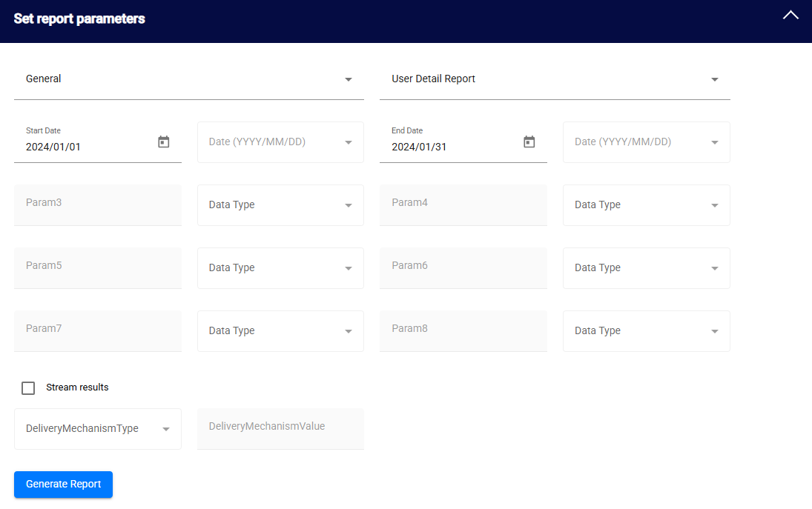The height and width of the screenshot is (509, 812).
Task: Open End Date format dropdown
Action: (x=647, y=142)
